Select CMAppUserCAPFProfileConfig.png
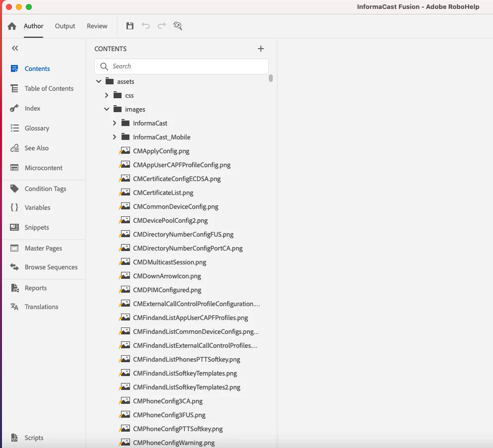The height and width of the screenshot is (448, 493). click(x=182, y=165)
